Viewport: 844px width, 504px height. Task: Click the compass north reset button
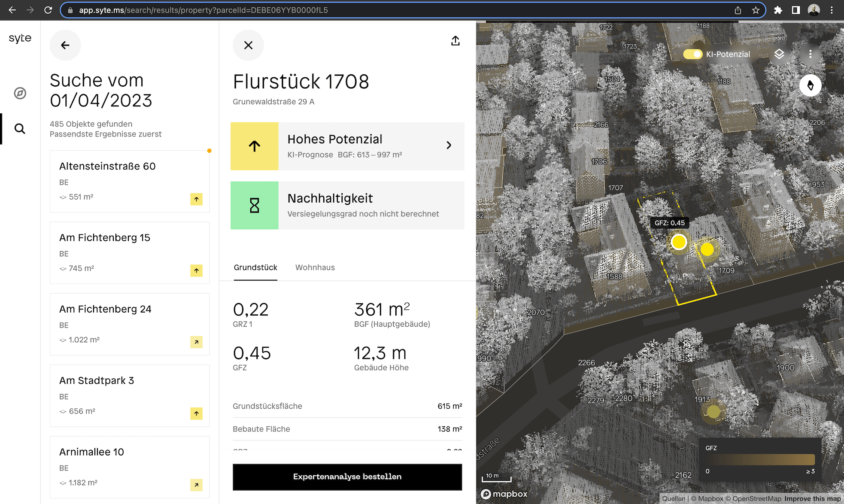point(810,85)
